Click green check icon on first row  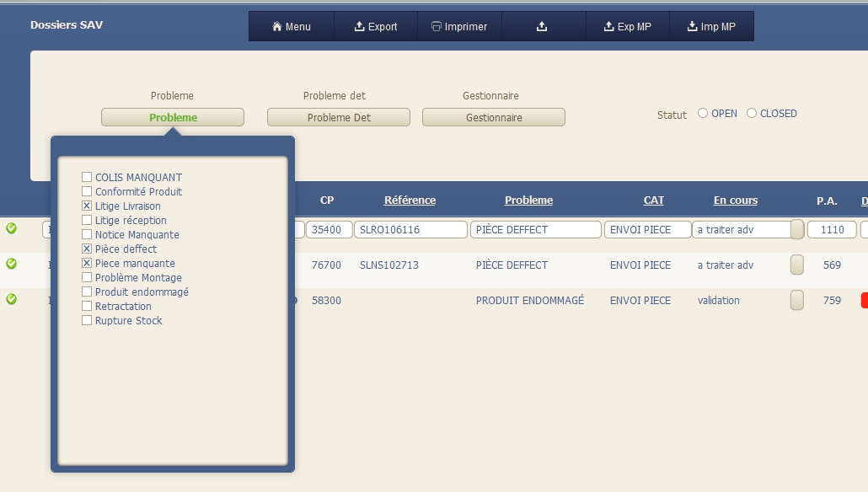click(x=11, y=228)
